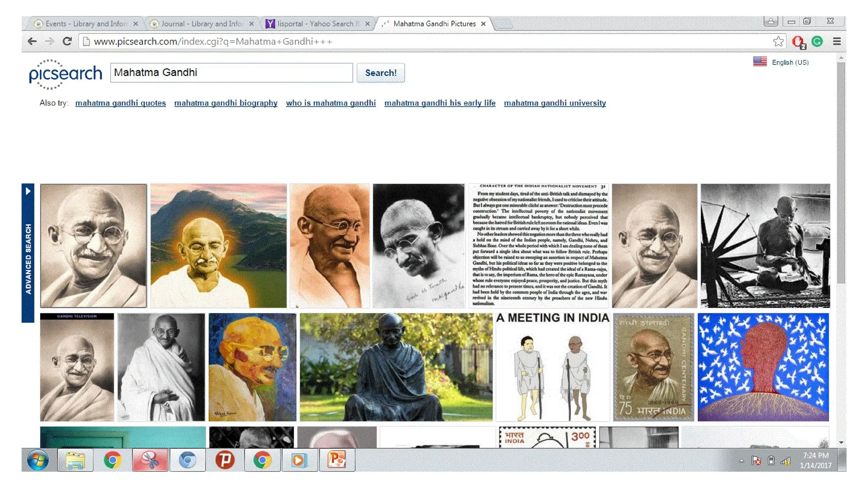The image size is (868, 488).
Task: Bookmark page with the star icon
Action: pyautogui.click(x=778, y=42)
